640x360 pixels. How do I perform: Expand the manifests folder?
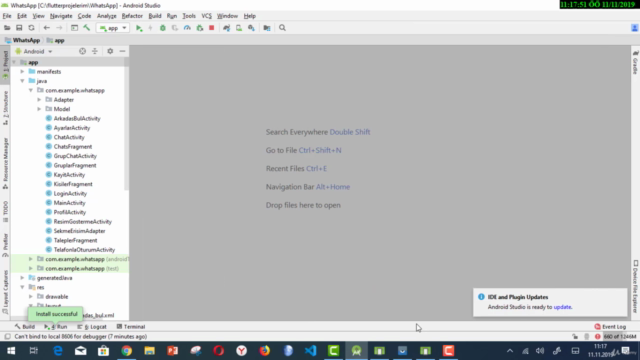[22, 71]
